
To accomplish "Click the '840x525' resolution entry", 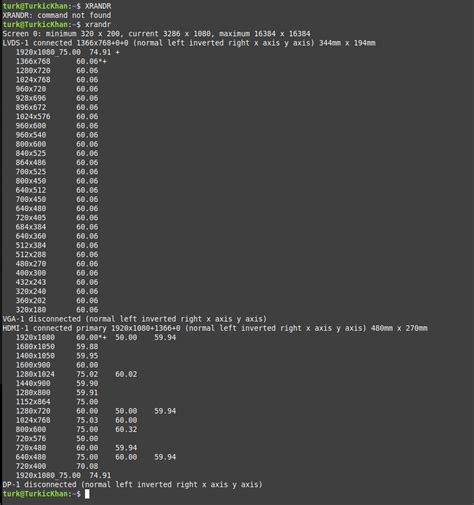I will [31, 153].
